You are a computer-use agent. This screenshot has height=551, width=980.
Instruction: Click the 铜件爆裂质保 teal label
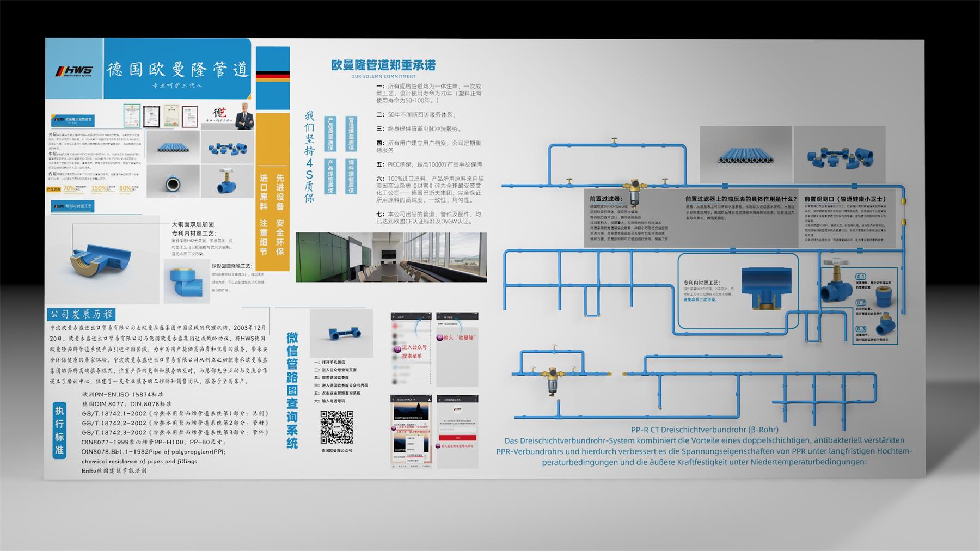click(351, 176)
